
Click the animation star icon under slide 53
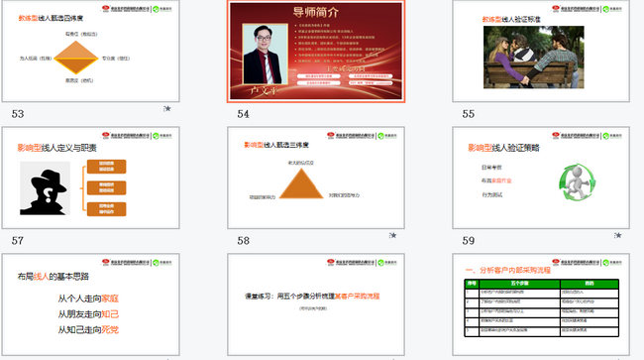(x=167, y=109)
